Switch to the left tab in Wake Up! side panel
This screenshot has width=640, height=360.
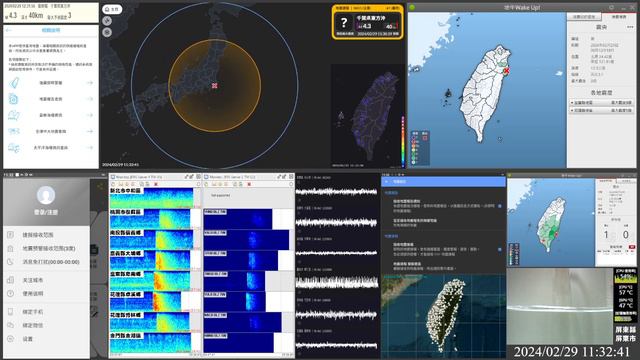pos(584,17)
